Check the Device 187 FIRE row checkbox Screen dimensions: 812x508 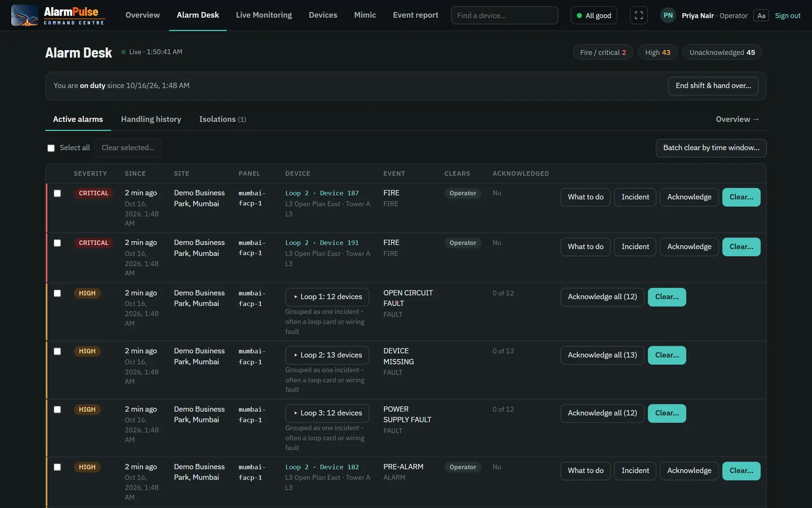[57, 193]
